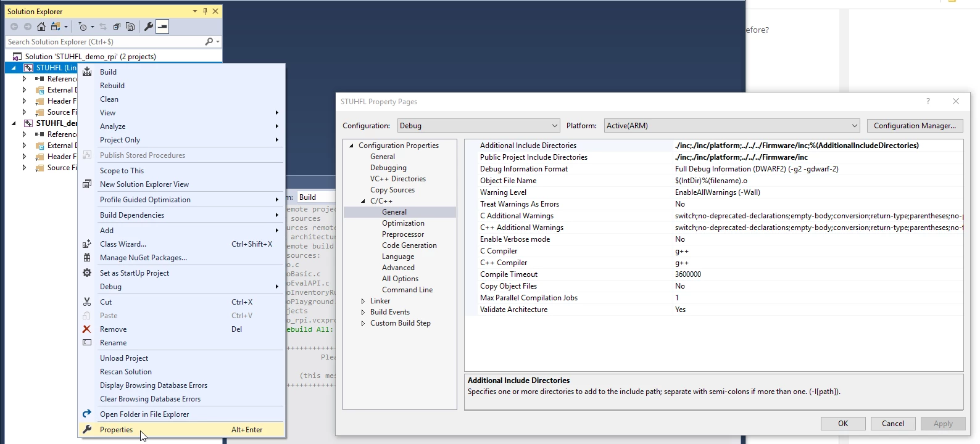Select Clear Browsing Database Errors

[x=181, y=399]
